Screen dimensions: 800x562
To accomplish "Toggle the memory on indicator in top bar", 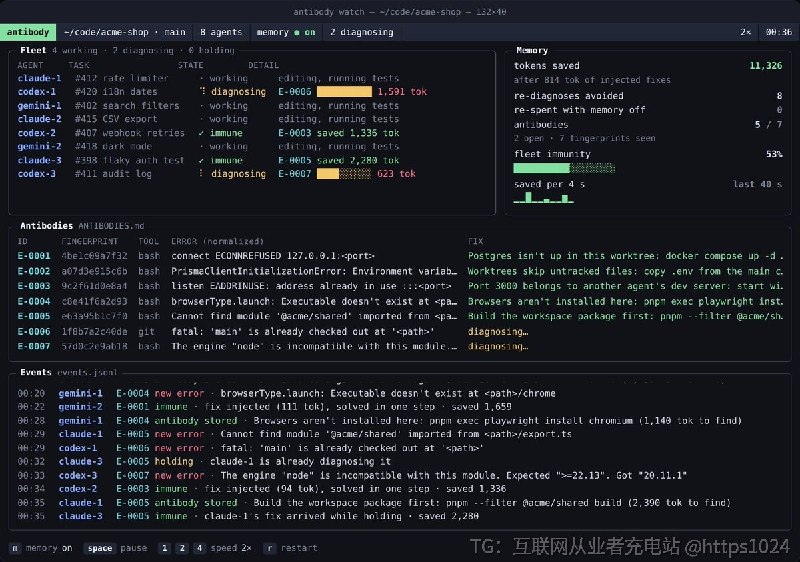I will 286,32.
